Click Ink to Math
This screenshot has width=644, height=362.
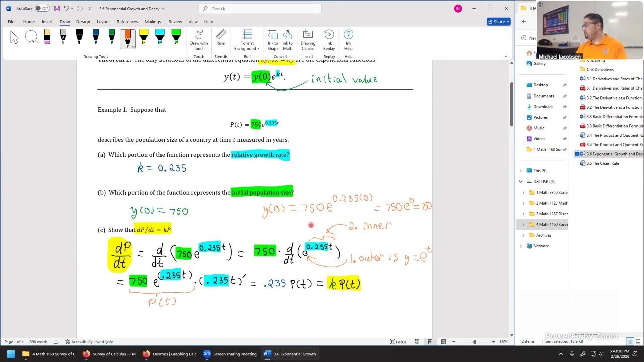pos(288,40)
